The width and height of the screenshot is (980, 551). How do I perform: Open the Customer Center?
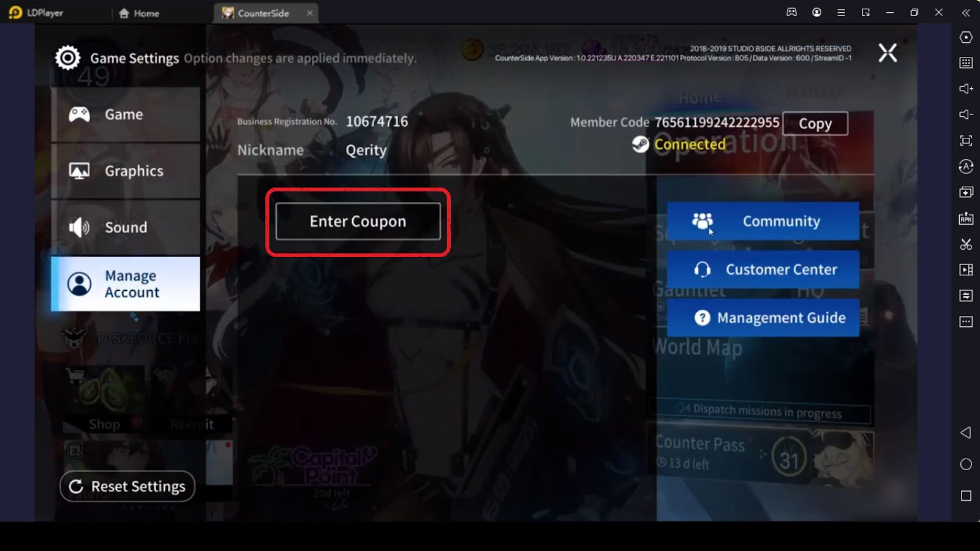pos(763,269)
